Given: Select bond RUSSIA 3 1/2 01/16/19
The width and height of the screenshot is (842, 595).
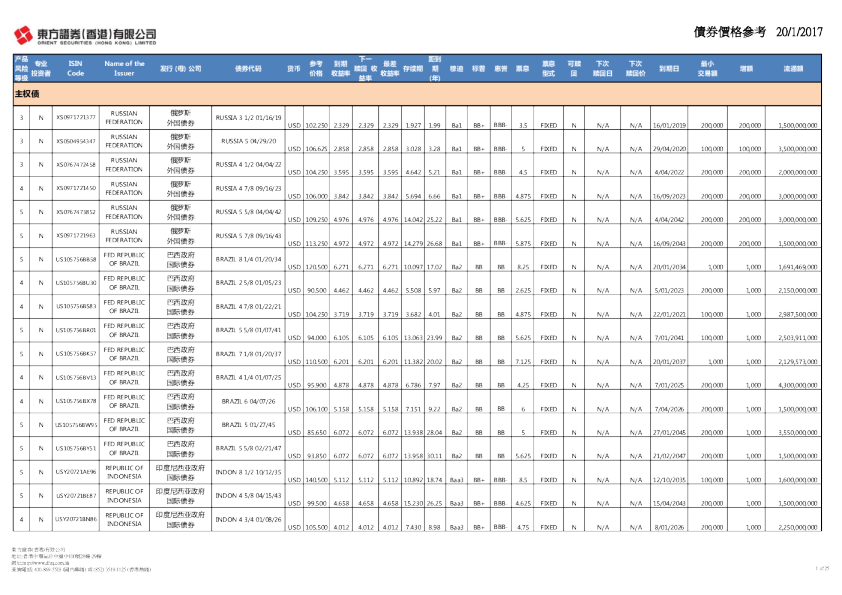Looking at the screenshot, I should pyautogui.click(x=249, y=118).
